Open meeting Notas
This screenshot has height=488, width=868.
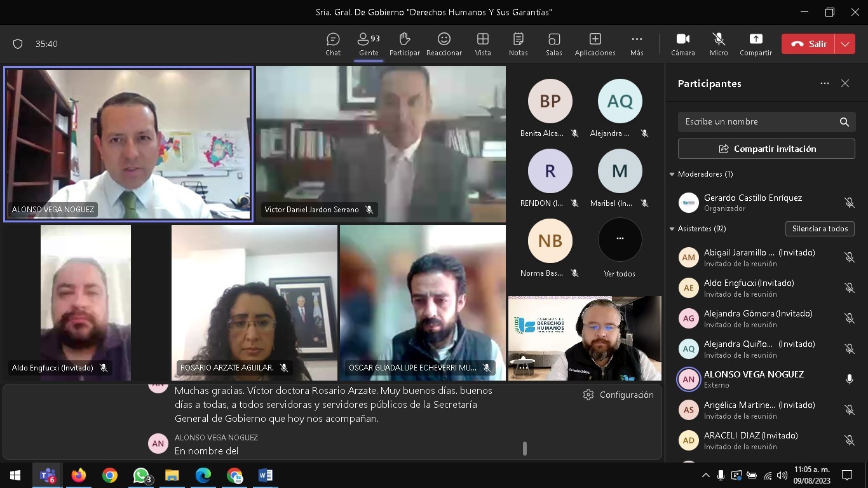click(518, 44)
